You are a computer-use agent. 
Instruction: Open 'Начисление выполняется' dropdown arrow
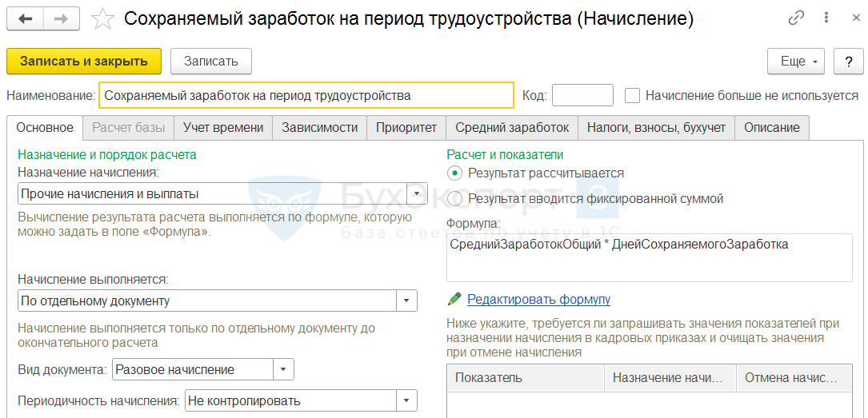406,301
